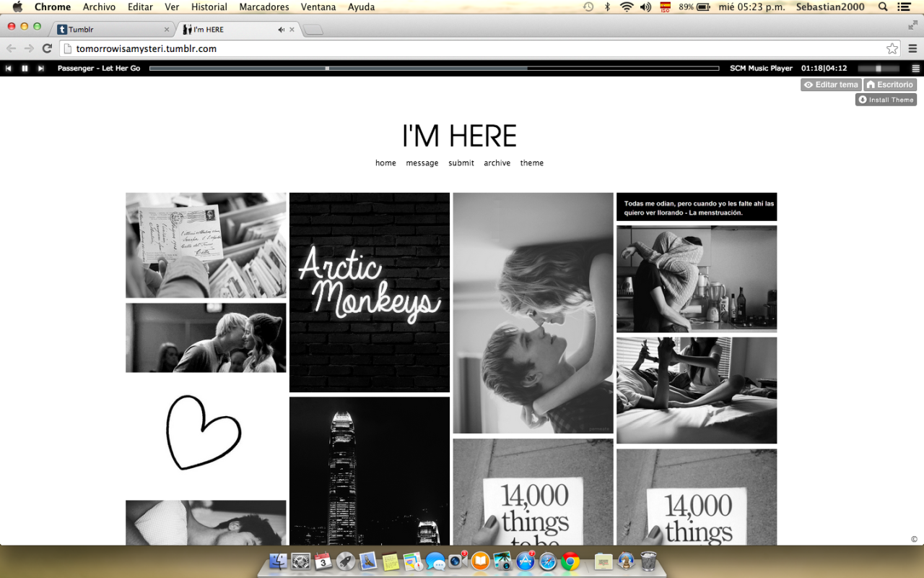Skip to previous track in SCM Music Player
The width and height of the screenshot is (924, 578).
tap(9, 68)
